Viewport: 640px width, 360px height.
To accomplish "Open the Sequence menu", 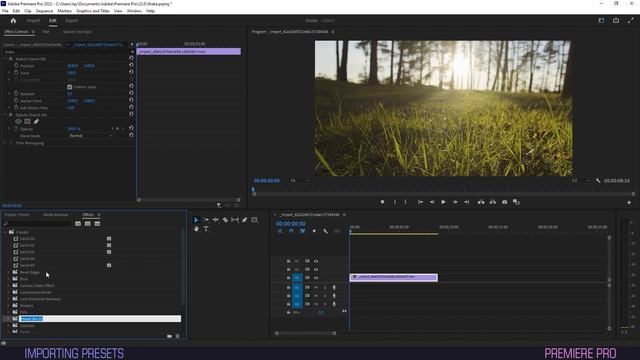I will click(x=44, y=11).
